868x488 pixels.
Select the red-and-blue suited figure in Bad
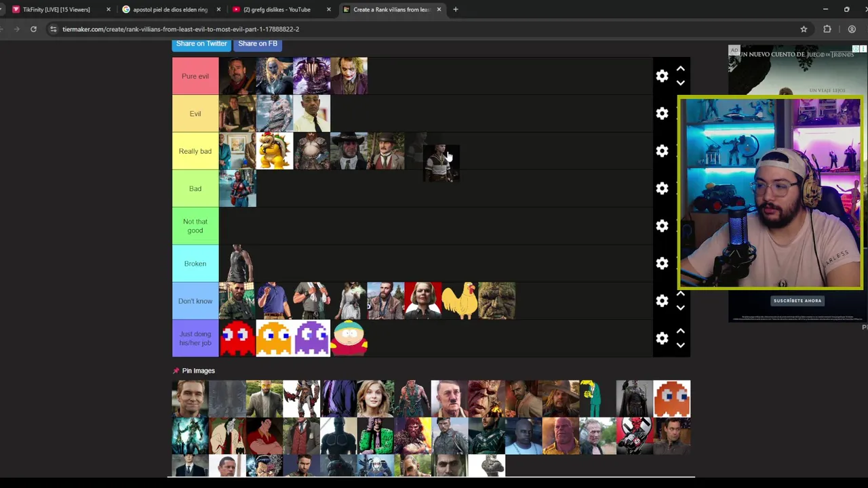pyautogui.click(x=237, y=188)
